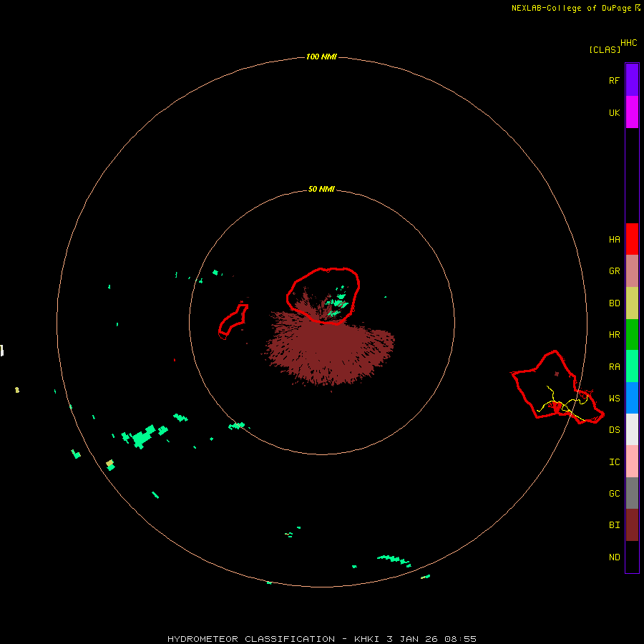Click the 'BI' legend label
Screen dimensions: 644x644
614,525
